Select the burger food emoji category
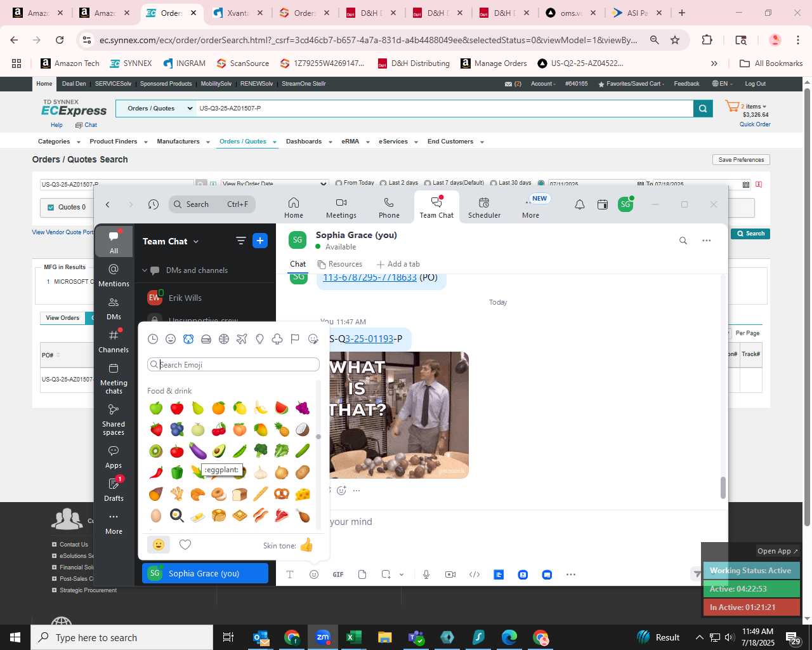Viewport: 812px width, 650px height. click(206, 339)
